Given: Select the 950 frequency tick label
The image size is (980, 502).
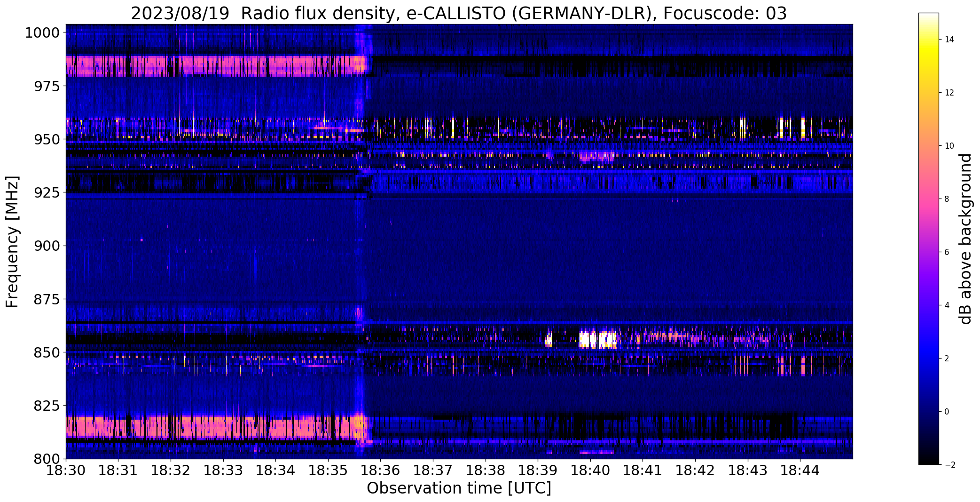Looking at the screenshot, I should pyautogui.click(x=47, y=139).
